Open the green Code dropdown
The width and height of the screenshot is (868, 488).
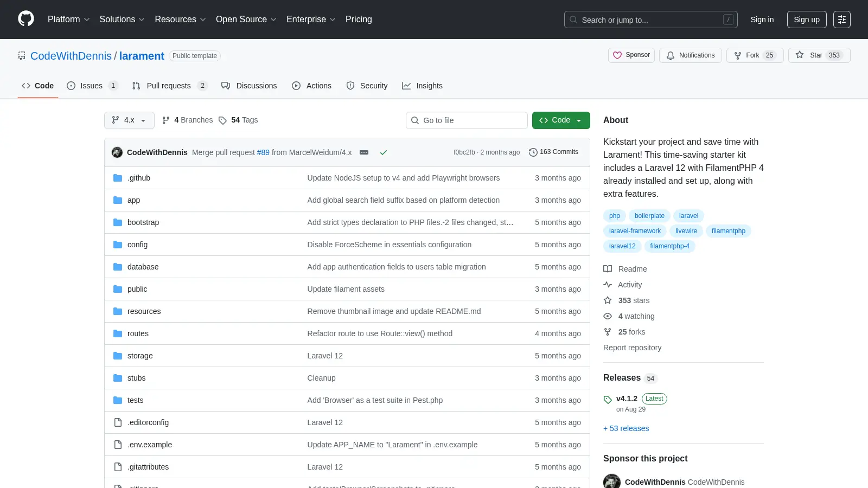point(561,120)
